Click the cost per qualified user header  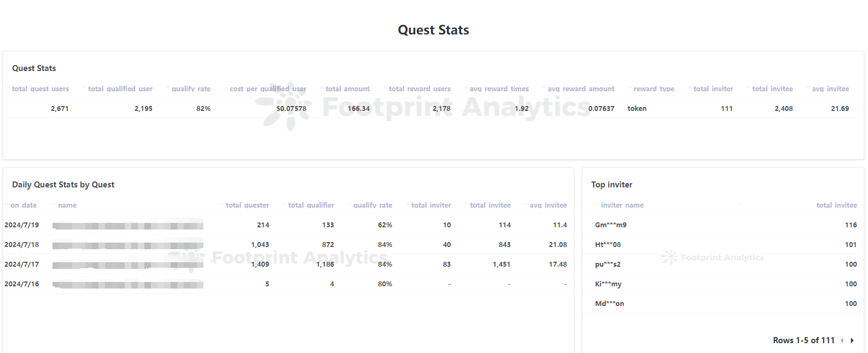coord(267,89)
